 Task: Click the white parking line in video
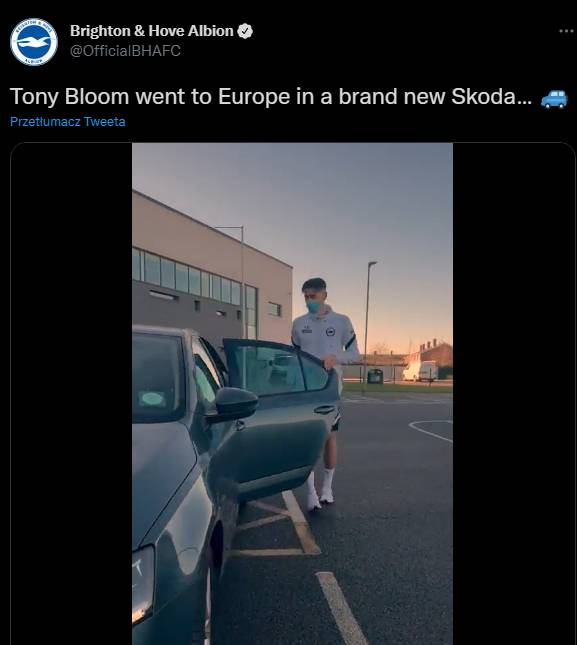(x=341, y=607)
